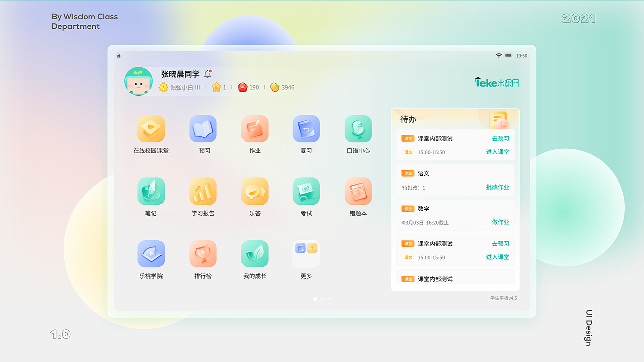Viewport: 644px width, 362px height.
Task: Click the 学生平板v4.5 version text
Action: [x=504, y=298]
